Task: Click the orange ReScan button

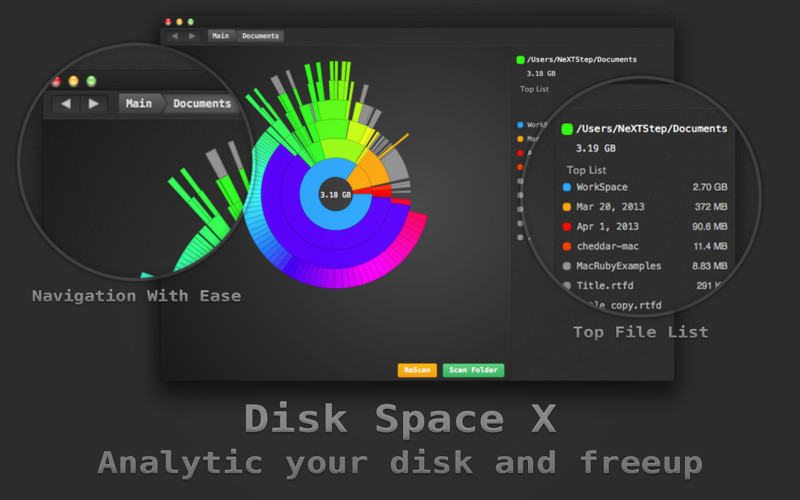Action: [x=417, y=370]
